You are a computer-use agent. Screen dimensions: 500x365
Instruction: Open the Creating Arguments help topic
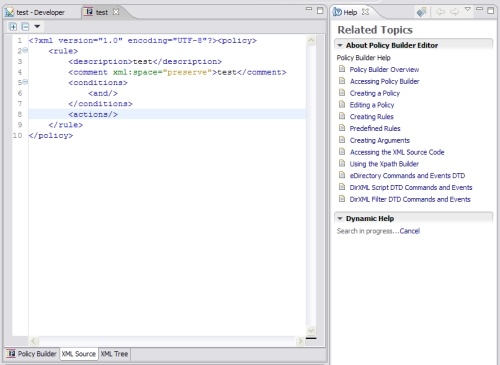[x=380, y=140]
